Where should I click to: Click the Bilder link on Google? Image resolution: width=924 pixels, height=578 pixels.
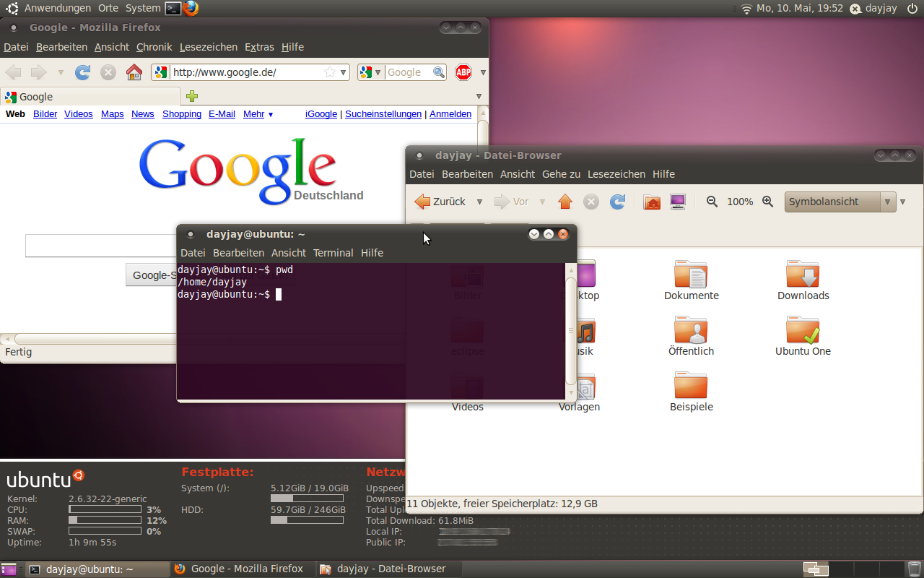pos(45,114)
